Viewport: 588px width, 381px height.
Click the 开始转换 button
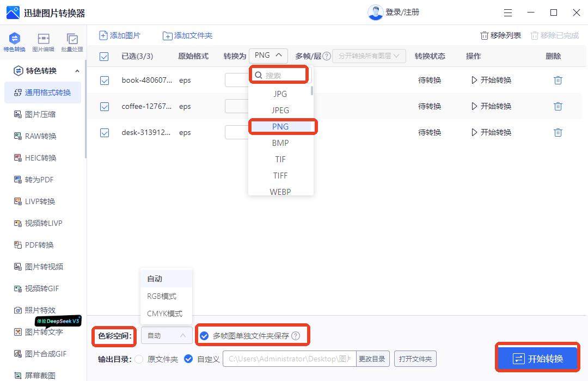537,357
